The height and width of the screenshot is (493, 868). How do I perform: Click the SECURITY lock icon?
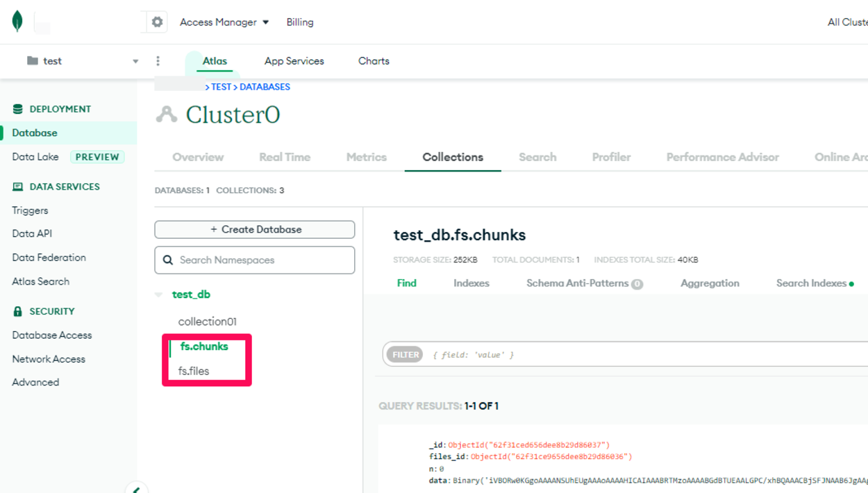point(19,311)
